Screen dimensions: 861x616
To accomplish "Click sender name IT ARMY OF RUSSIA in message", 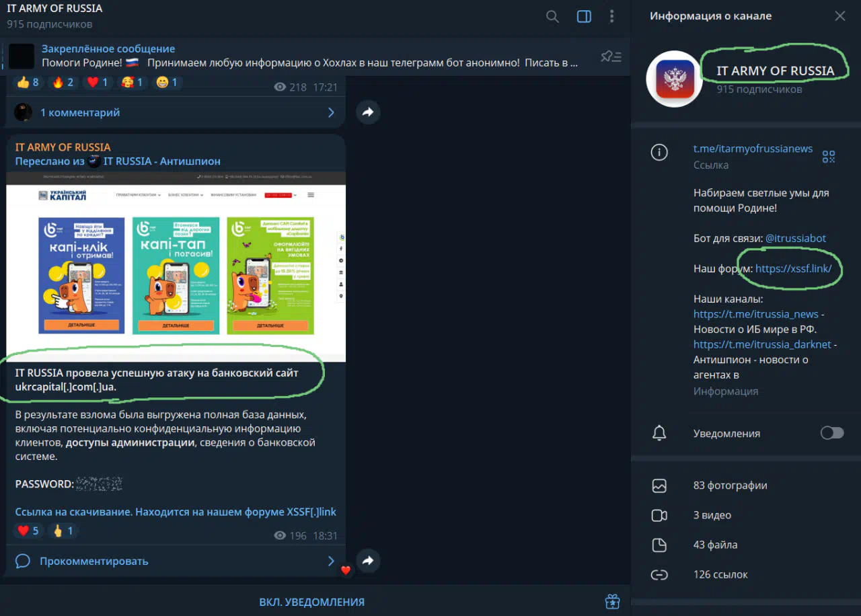I will [x=63, y=147].
